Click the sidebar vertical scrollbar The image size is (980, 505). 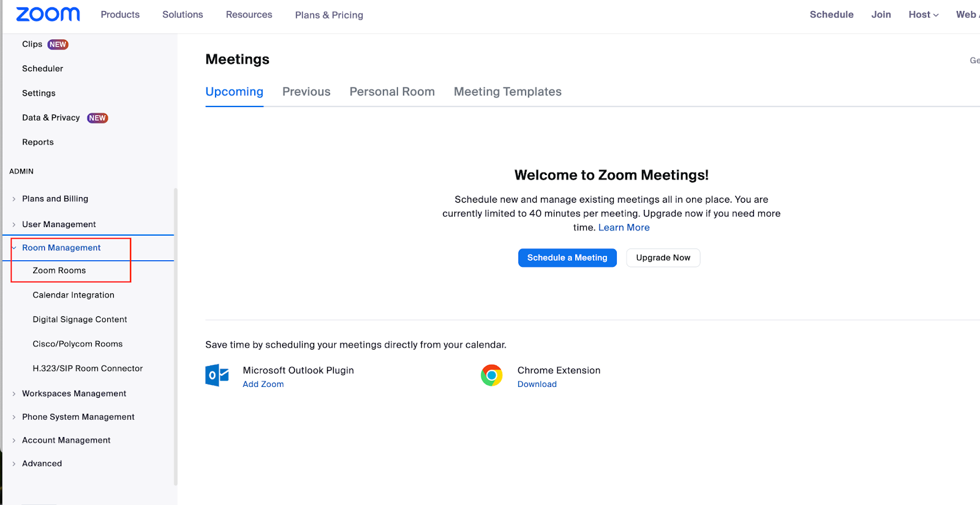coord(176,337)
